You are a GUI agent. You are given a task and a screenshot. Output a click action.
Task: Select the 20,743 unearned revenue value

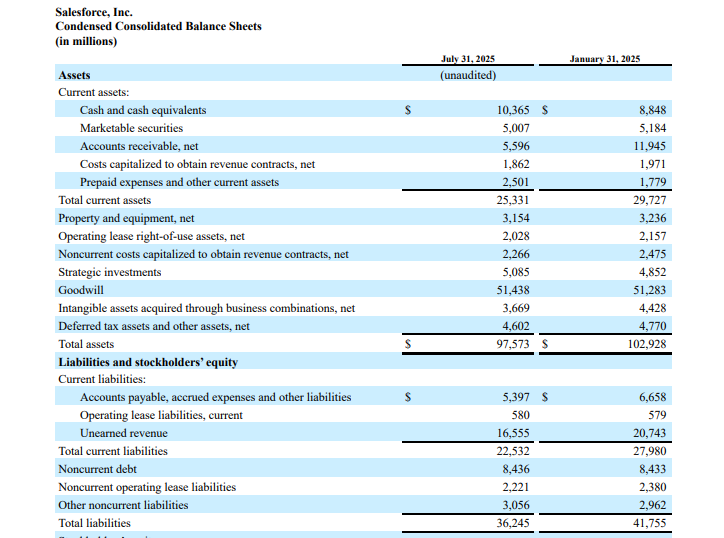point(650,433)
